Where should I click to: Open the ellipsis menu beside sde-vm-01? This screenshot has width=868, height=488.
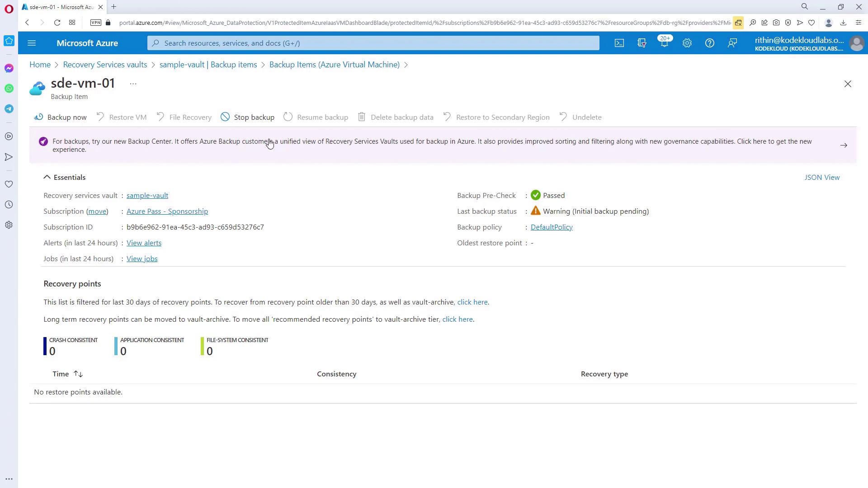click(133, 84)
